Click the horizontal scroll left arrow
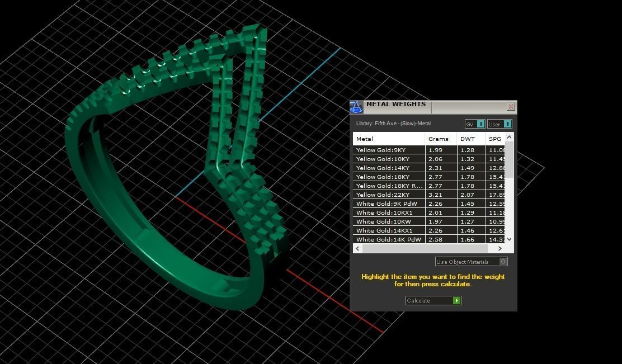This screenshot has width=622, height=364. tap(357, 249)
